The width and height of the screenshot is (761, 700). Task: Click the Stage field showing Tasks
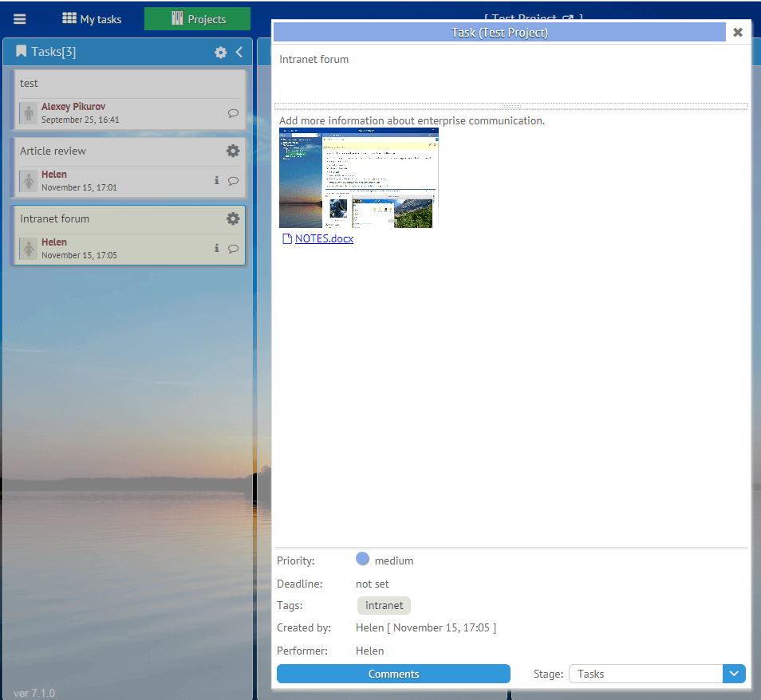(645, 674)
